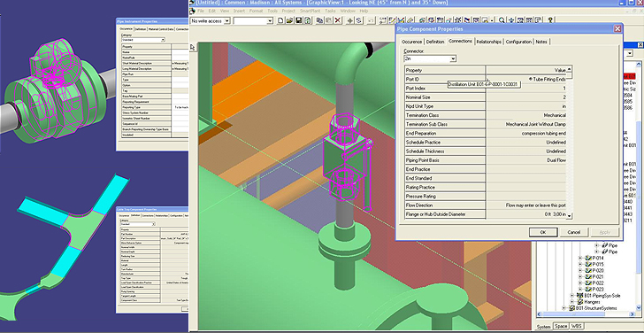The height and width of the screenshot is (333, 644).
Task: Open the Project menu
Action: pyautogui.click(x=288, y=11)
